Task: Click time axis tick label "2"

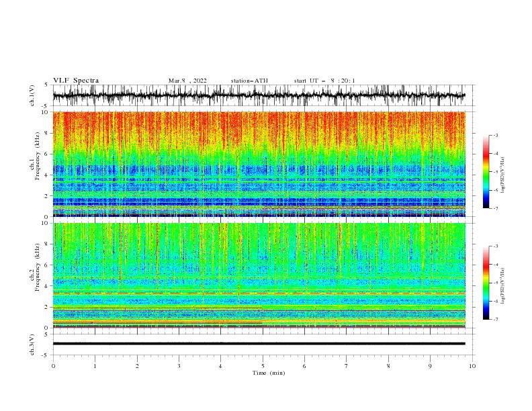Action: (137, 366)
